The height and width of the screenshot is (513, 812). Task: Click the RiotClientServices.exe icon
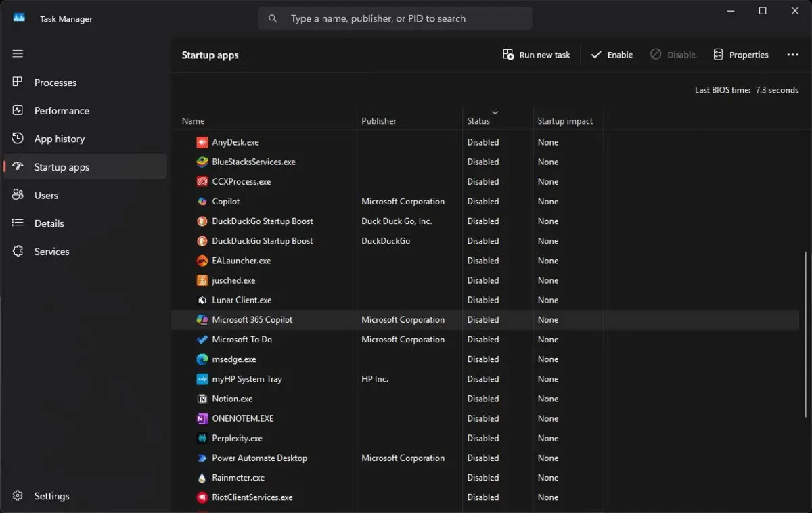[201, 497]
